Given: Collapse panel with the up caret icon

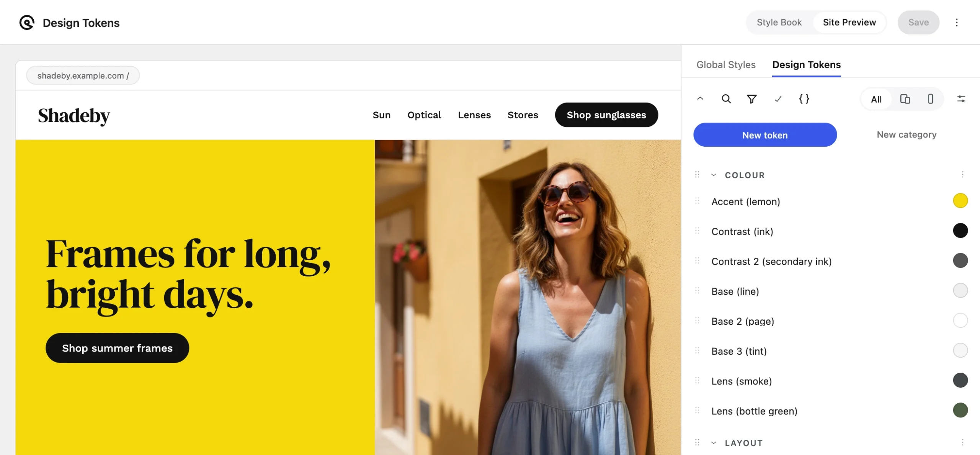Looking at the screenshot, I should (x=700, y=99).
